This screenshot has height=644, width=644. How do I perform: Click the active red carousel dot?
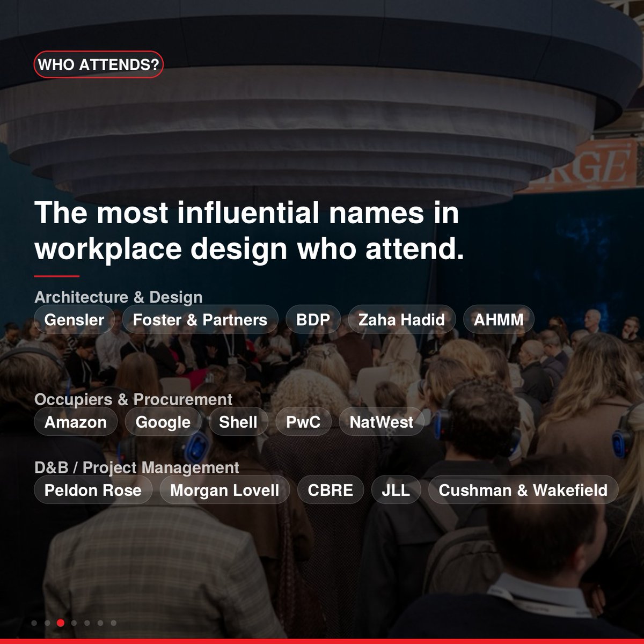pos(61,623)
